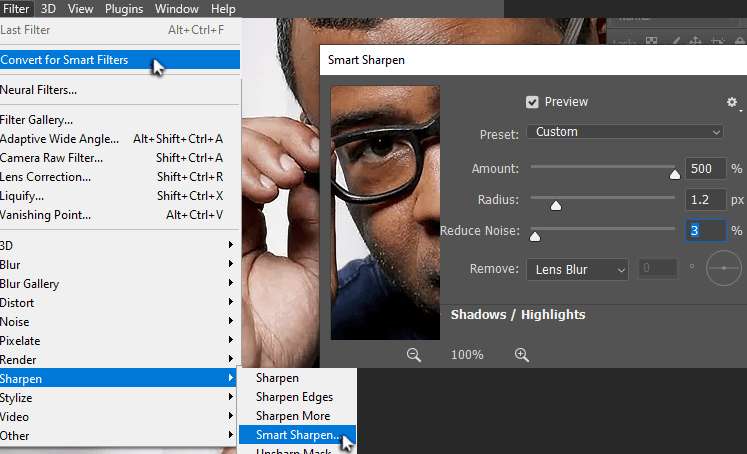
Task: Open Neural Filters from the Filter menu
Action: click(39, 90)
